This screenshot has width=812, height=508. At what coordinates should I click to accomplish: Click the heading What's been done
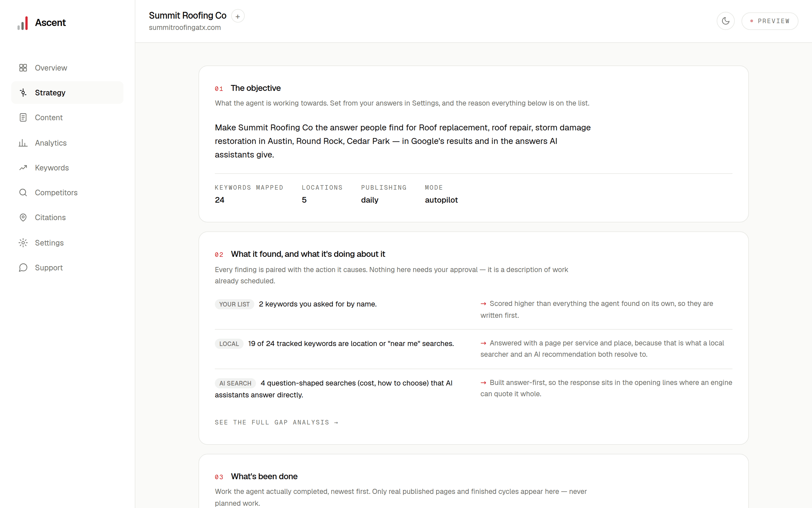click(264, 476)
